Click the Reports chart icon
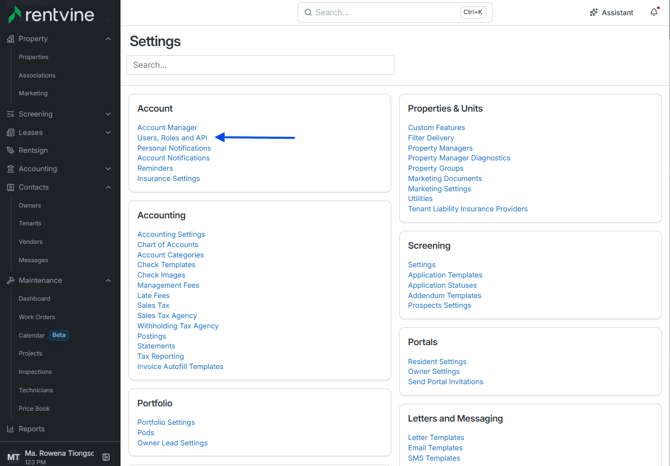This screenshot has width=670, height=466. pos(11,429)
